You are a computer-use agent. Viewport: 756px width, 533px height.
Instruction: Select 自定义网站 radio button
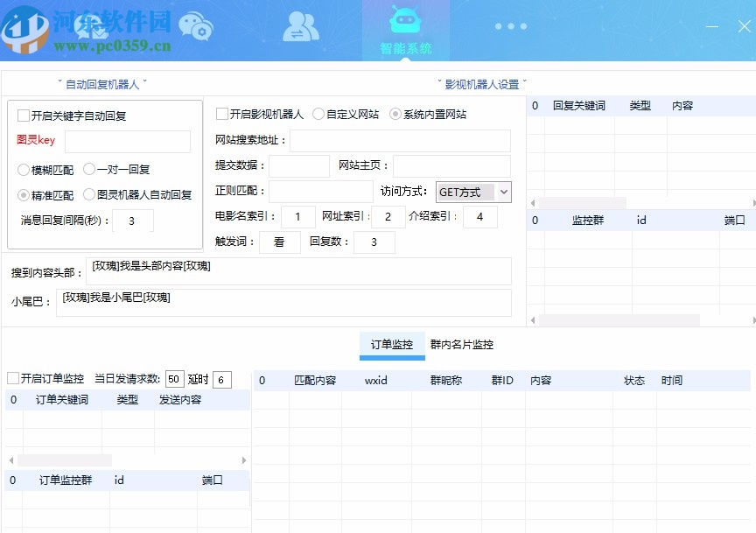[x=318, y=114]
